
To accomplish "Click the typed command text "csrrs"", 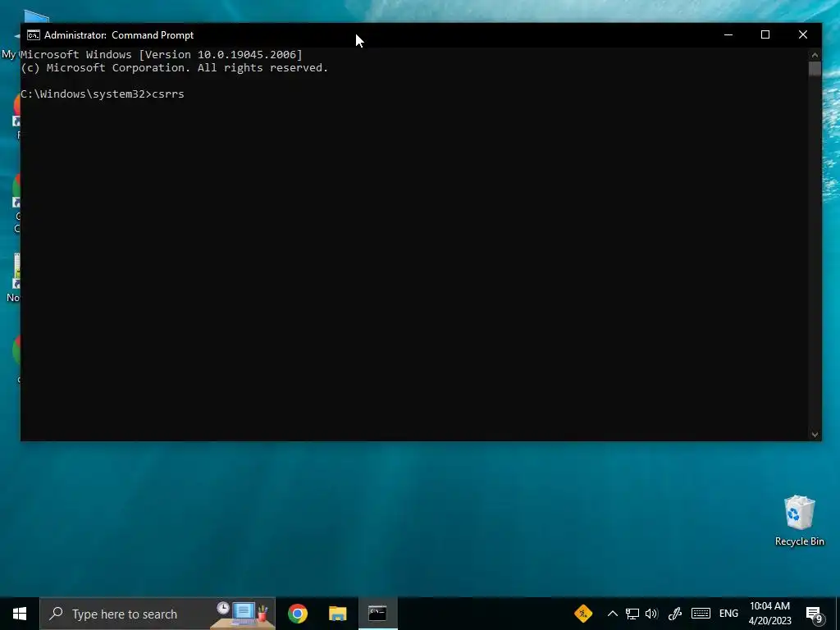I will 168,94.
